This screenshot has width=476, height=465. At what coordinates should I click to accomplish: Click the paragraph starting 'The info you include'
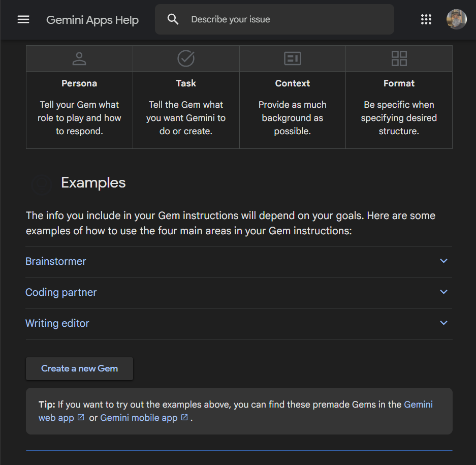click(x=231, y=223)
